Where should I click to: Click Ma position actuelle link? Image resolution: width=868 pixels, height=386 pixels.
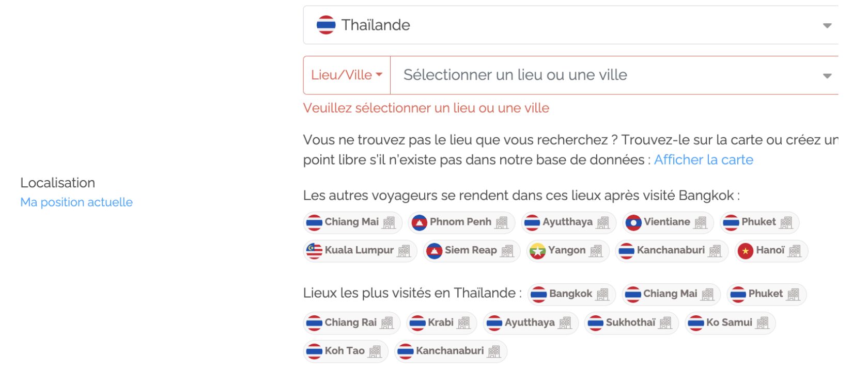76,202
